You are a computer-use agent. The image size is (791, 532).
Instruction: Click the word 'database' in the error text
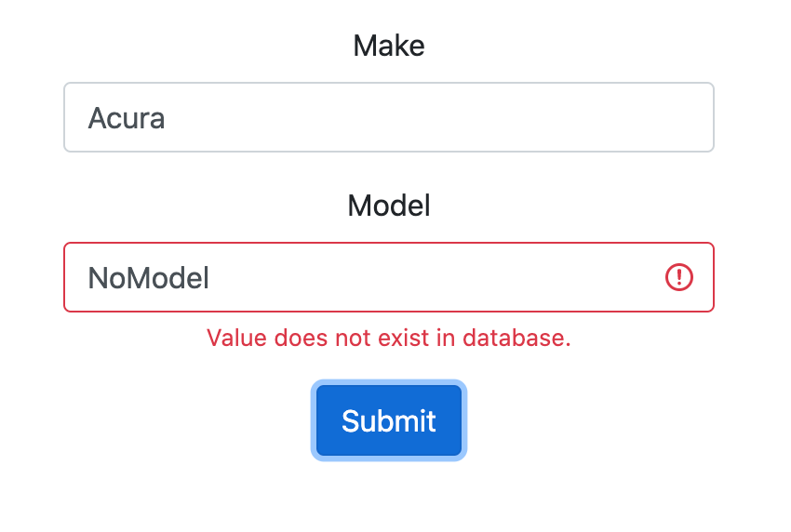[516, 338]
